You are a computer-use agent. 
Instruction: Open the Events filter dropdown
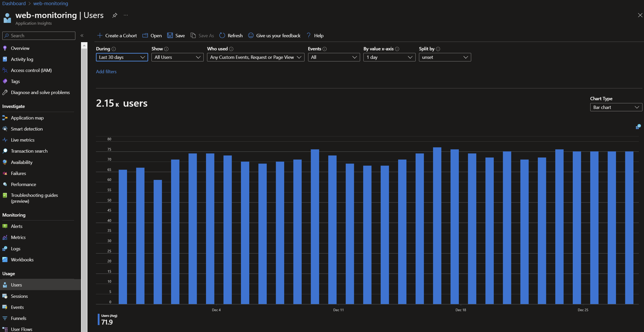coord(334,57)
